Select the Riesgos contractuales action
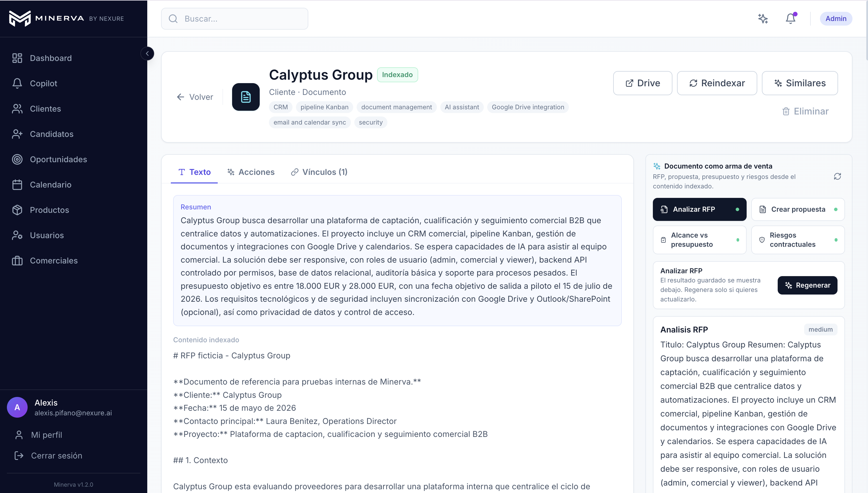This screenshot has height=493, width=868. point(798,240)
